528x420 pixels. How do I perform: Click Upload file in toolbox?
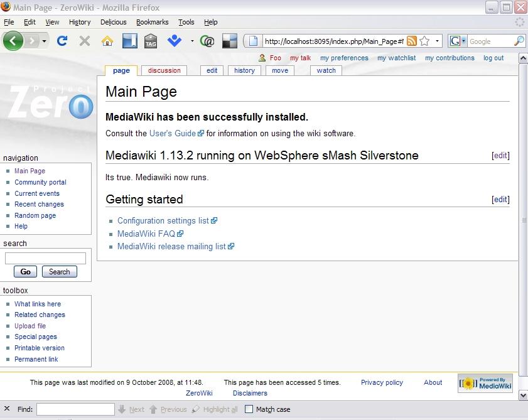(30, 326)
